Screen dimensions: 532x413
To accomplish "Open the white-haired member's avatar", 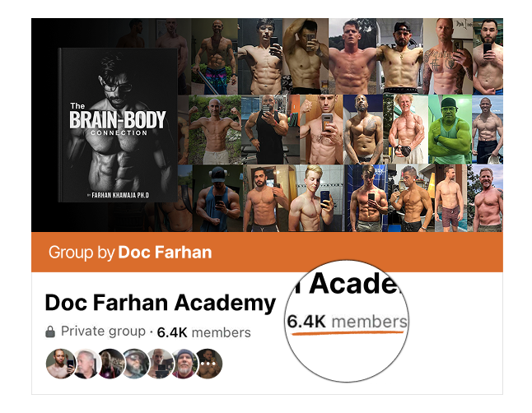I will click(86, 364).
